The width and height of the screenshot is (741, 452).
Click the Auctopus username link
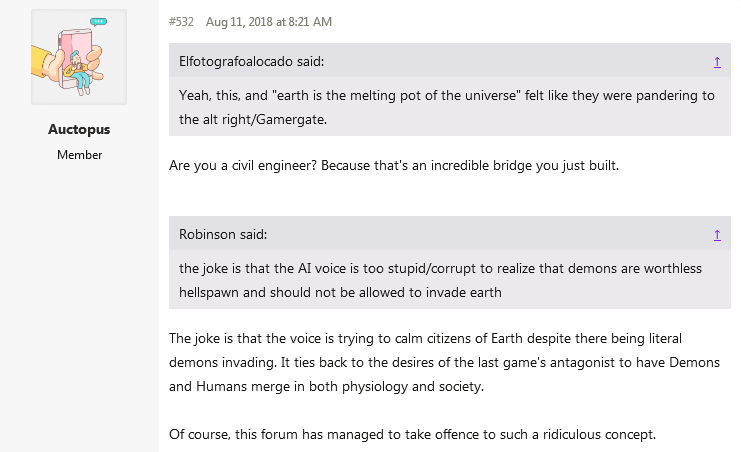click(79, 129)
